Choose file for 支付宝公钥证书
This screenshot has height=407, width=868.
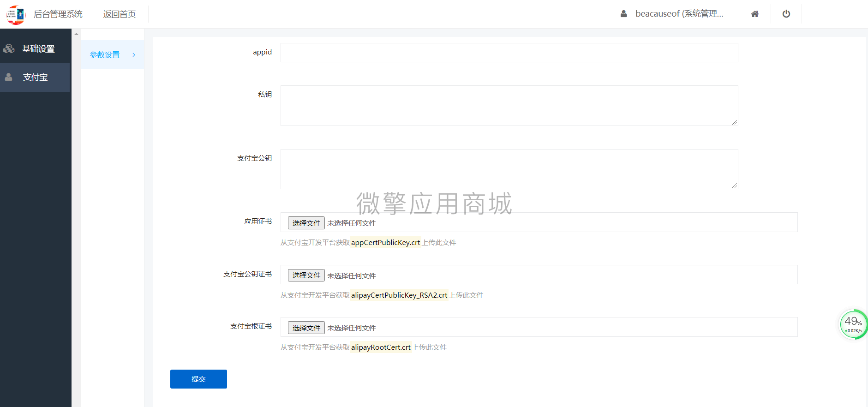[306, 275]
